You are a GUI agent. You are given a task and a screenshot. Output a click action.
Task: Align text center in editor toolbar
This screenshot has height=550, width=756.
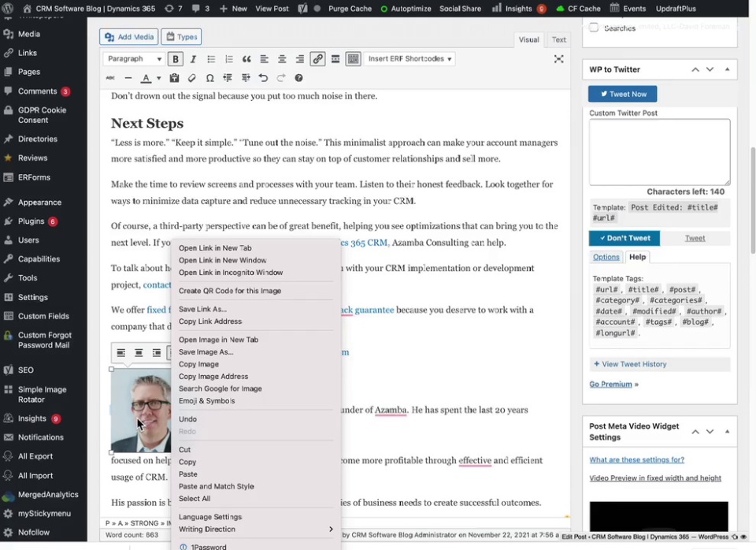coord(282,59)
